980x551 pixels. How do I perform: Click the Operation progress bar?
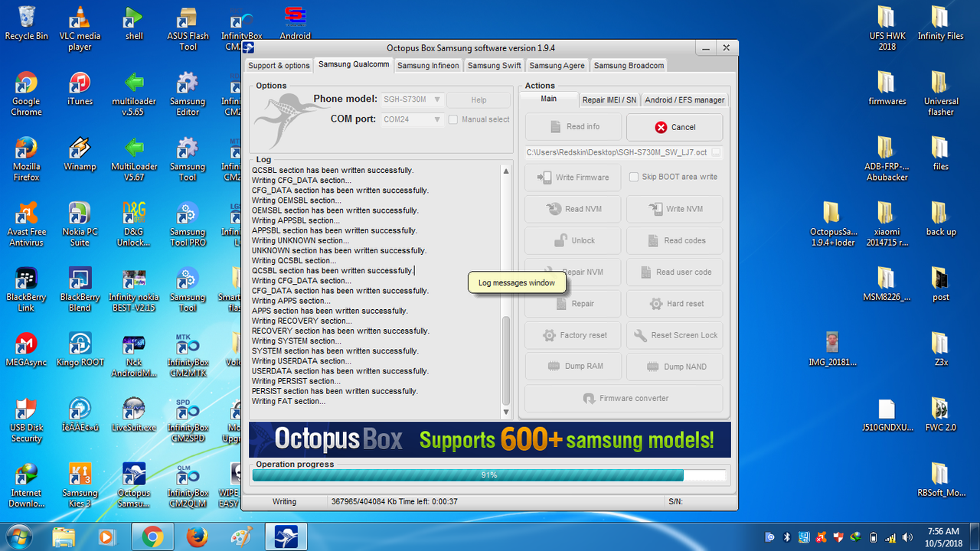click(x=489, y=475)
